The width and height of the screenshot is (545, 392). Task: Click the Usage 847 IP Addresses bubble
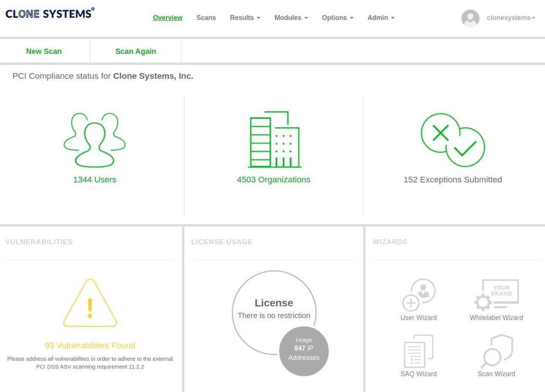coord(304,351)
